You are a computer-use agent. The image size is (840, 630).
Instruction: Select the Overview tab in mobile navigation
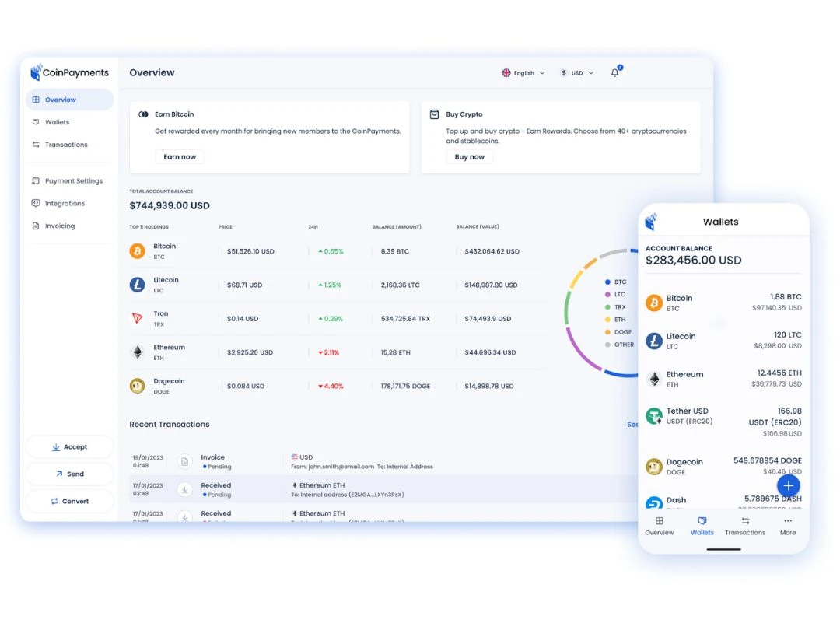tap(659, 524)
